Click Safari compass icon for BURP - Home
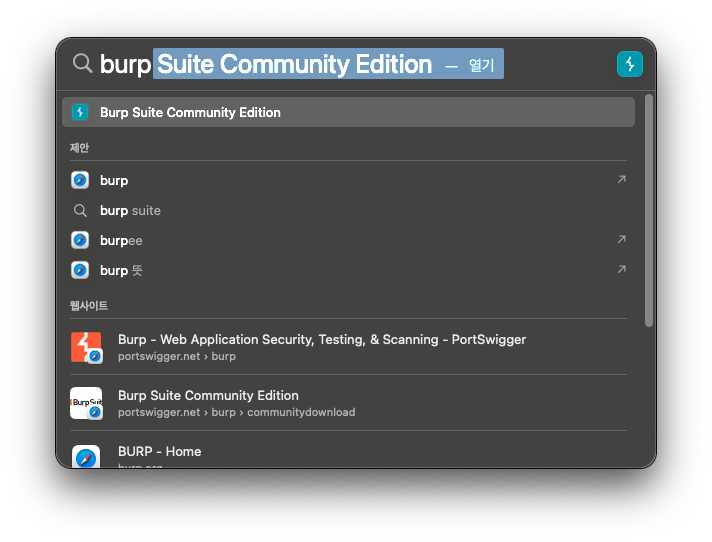This screenshot has height=542, width=712. point(86,456)
